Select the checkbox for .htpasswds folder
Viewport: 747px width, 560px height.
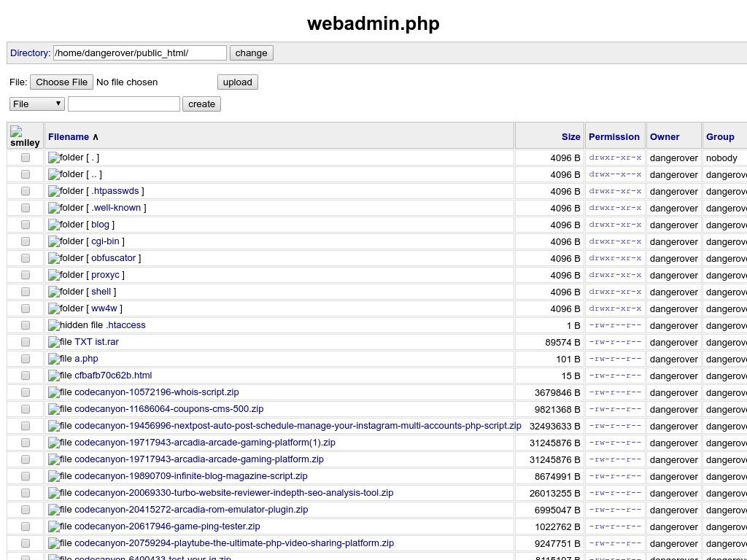tap(26, 191)
